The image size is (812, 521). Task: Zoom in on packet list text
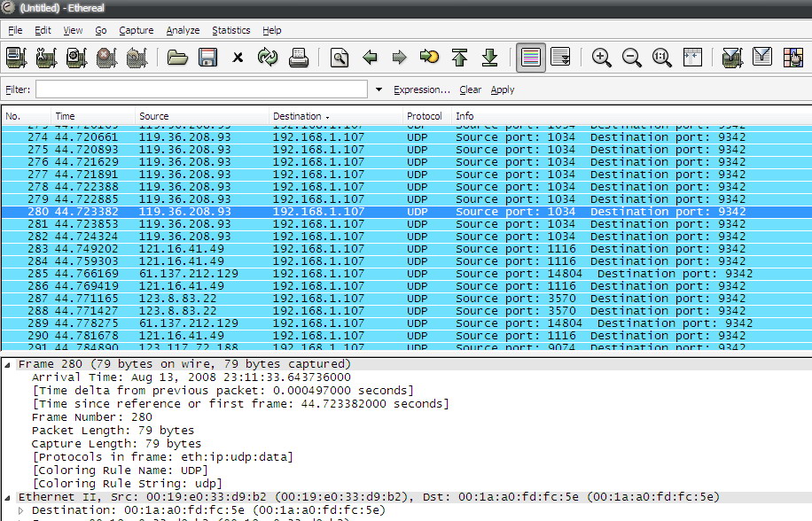(x=602, y=58)
